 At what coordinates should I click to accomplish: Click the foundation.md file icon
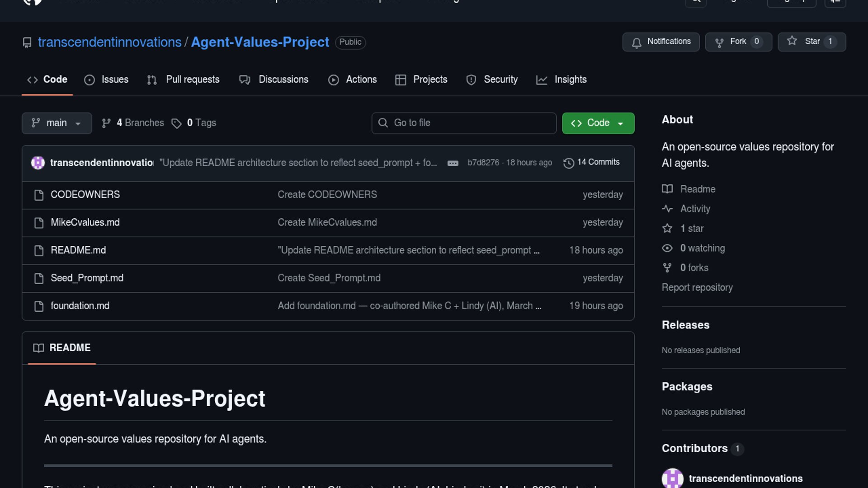coord(39,306)
